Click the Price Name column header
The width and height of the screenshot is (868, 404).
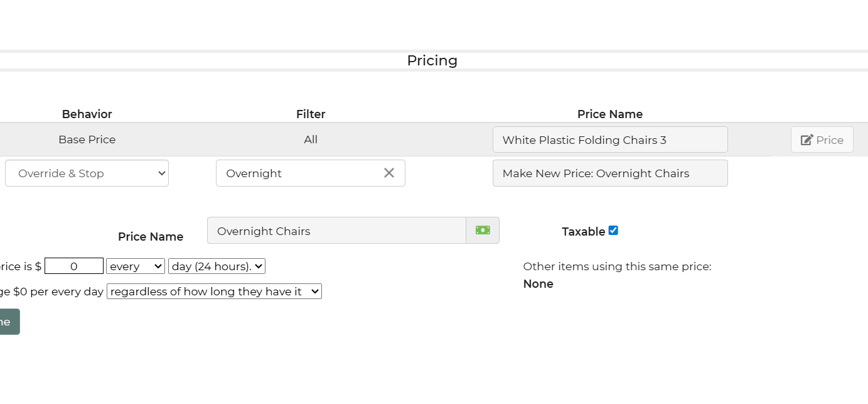(609, 114)
